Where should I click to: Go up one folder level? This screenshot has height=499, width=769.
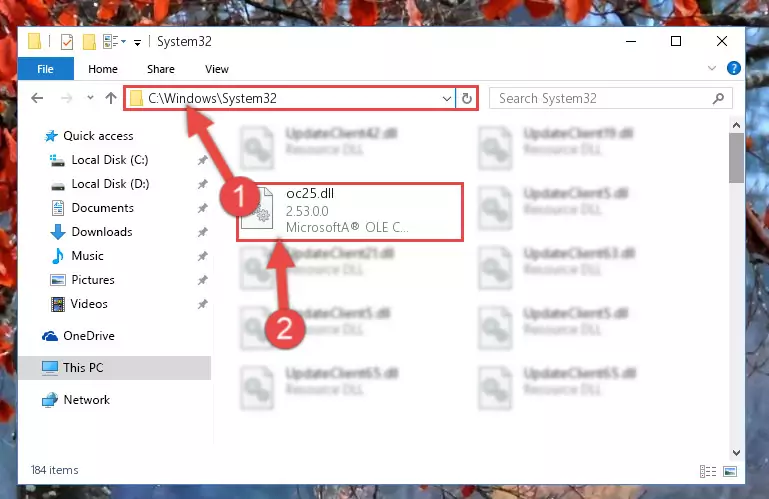(111, 98)
